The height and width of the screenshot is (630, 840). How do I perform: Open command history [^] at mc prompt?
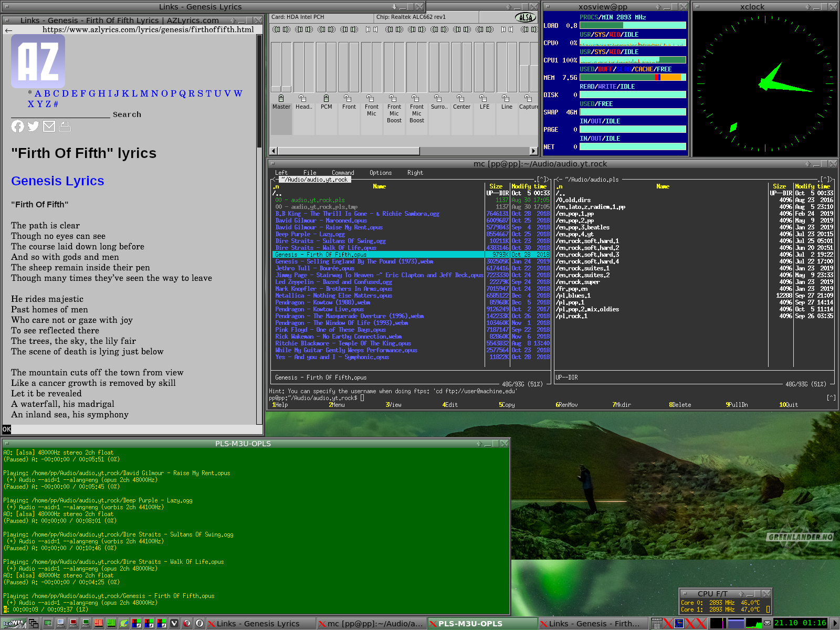click(831, 398)
